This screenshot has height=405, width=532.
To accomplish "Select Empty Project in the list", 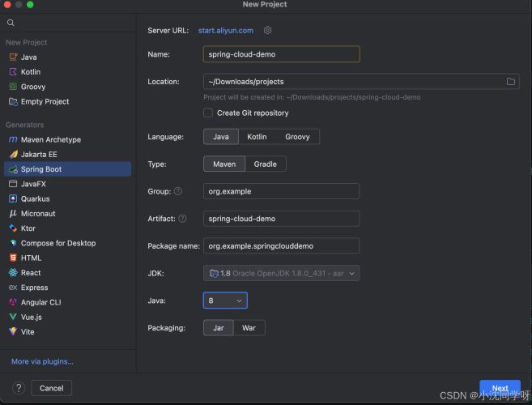I will pyautogui.click(x=67, y=101).
